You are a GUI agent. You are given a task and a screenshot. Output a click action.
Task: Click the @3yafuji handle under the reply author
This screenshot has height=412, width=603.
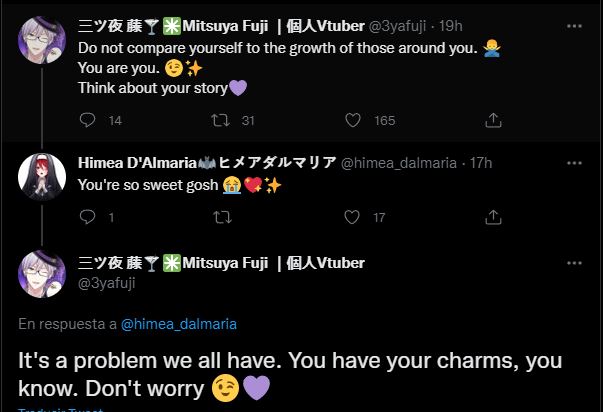106,283
